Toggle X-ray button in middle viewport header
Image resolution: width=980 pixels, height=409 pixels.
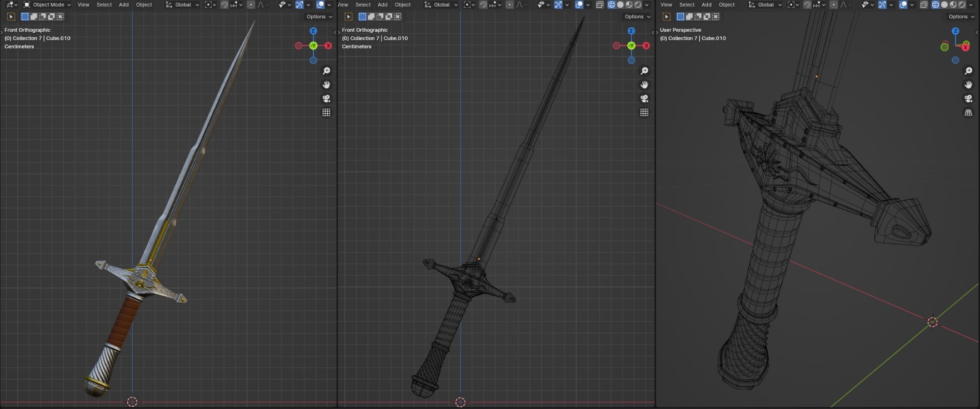click(x=600, y=5)
